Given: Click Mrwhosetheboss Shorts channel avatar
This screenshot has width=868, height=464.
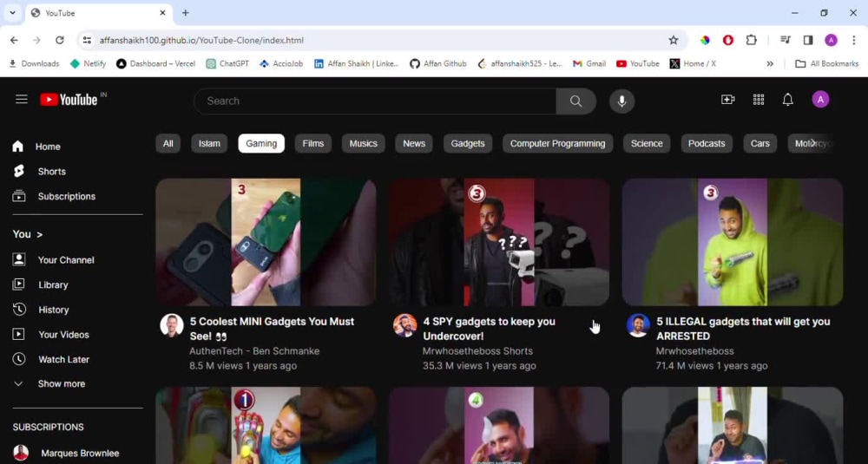Looking at the screenshot, I should coord(405,325).
